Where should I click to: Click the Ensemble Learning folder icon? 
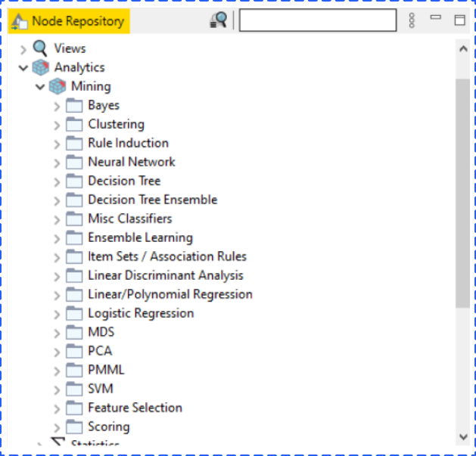point(74,237)
